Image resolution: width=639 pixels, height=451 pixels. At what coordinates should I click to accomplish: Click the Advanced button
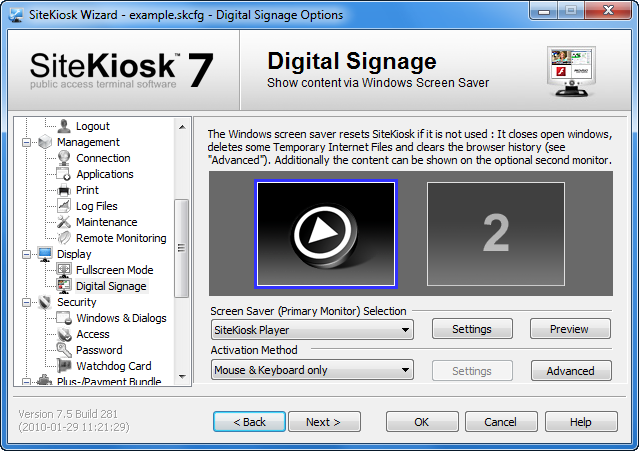coord(571,370)
